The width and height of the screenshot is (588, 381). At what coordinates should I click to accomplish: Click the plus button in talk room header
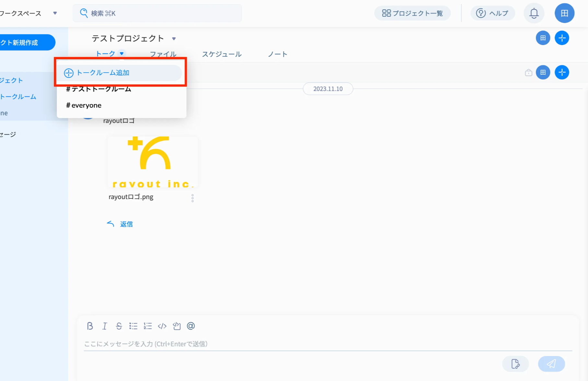[562, 72]
